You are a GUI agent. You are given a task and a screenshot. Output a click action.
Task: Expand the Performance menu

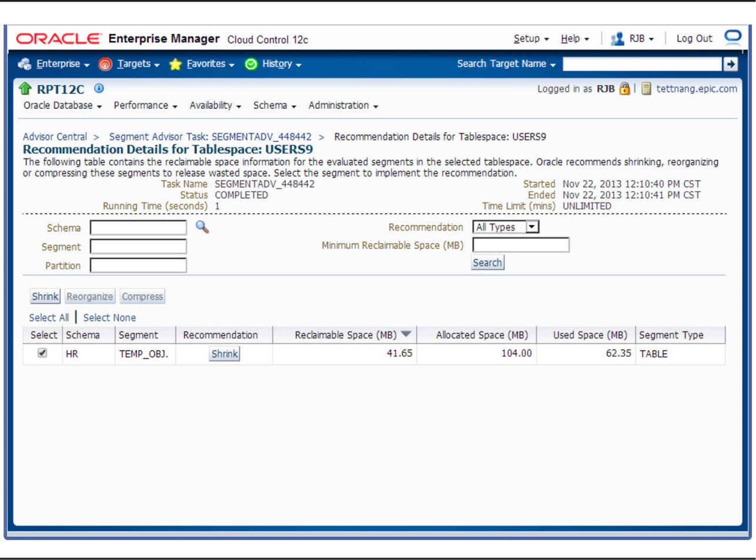(x=146, y=106)
